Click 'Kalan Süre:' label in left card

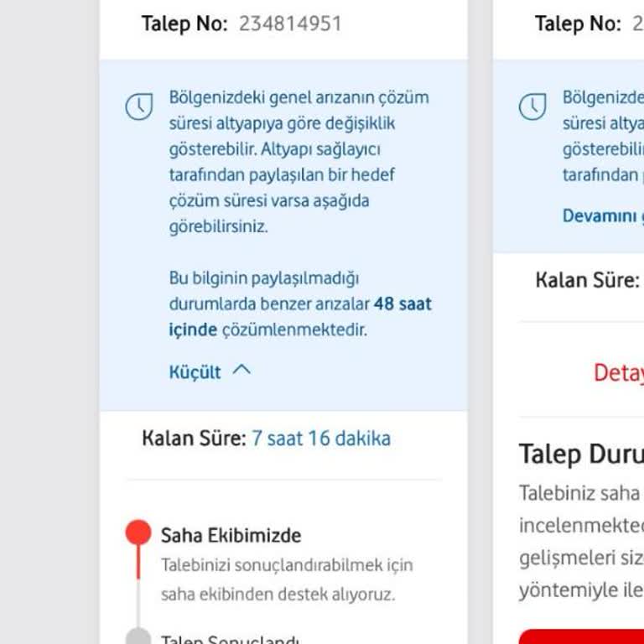coord(194,439)
